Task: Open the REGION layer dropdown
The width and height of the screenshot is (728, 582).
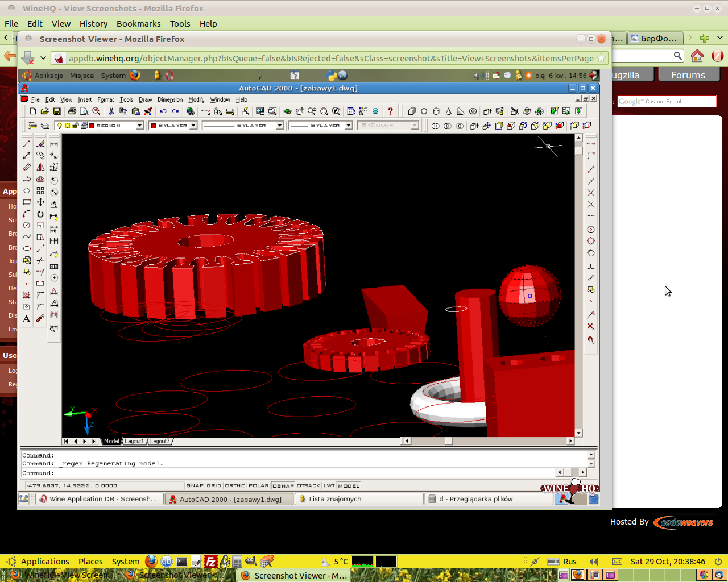Action: tap(139, 126)
